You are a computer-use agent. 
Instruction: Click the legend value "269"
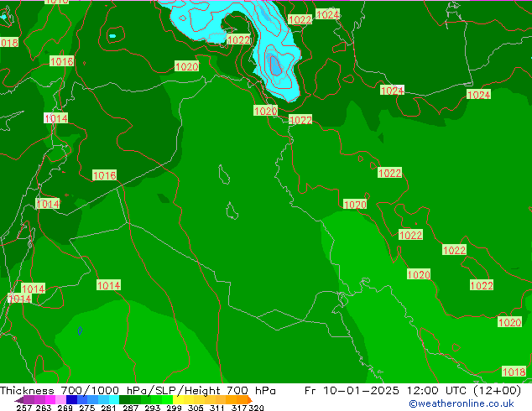pyautogui.click(x=65, y=408)
